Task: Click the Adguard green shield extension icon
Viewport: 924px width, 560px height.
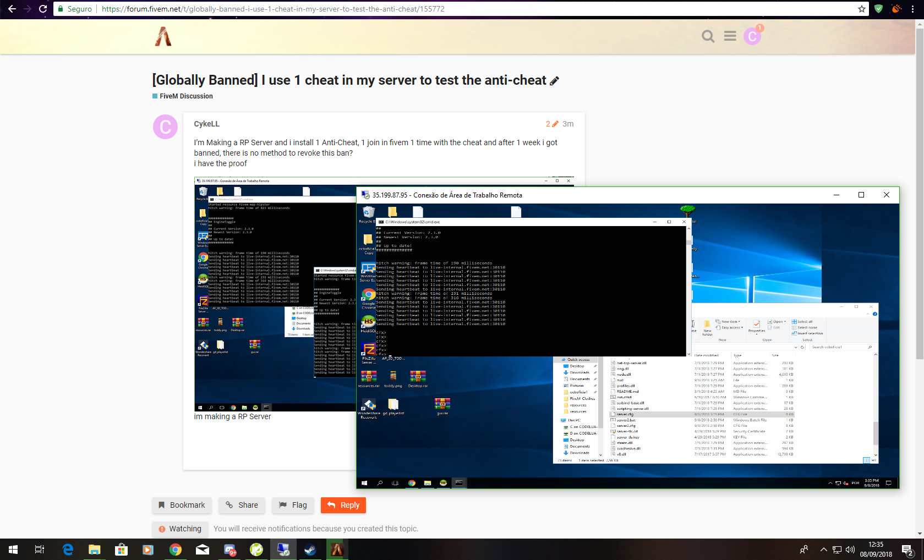Action: (x=879, y=9)
